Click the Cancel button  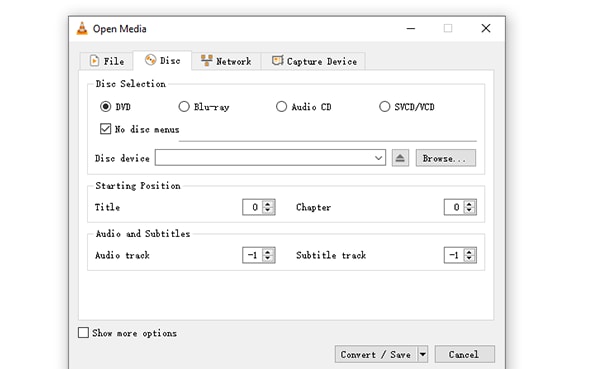point(464,355)
